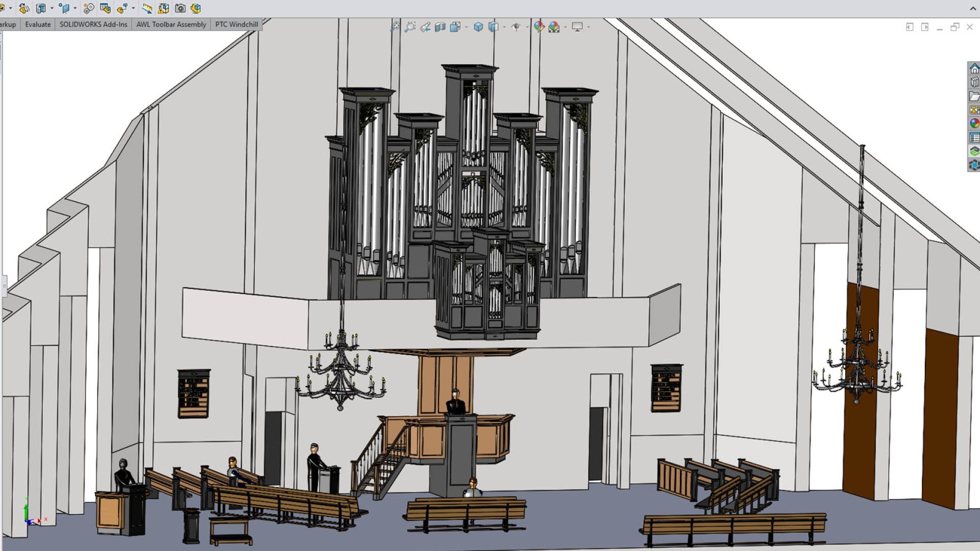Click the View Settings monitor icon
The width and height of the screenshot is (980, 551).
tap(577, 27)
